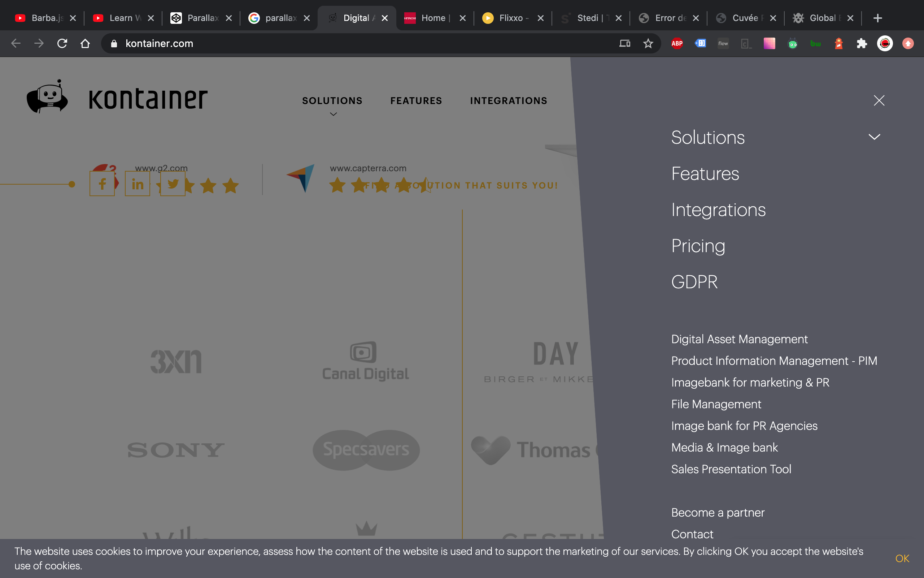Open the Become a partner link
Viewport: 924px width, 578px height.
(718, 513)
